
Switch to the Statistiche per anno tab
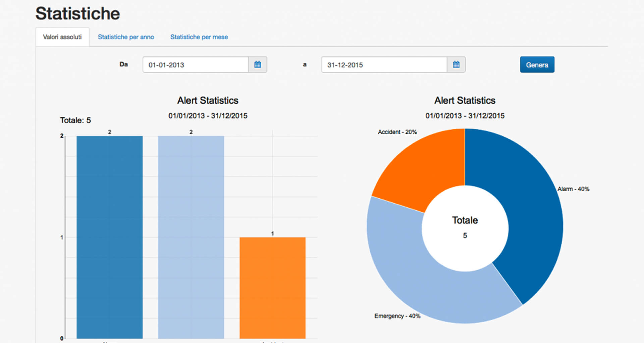(126, 37)
